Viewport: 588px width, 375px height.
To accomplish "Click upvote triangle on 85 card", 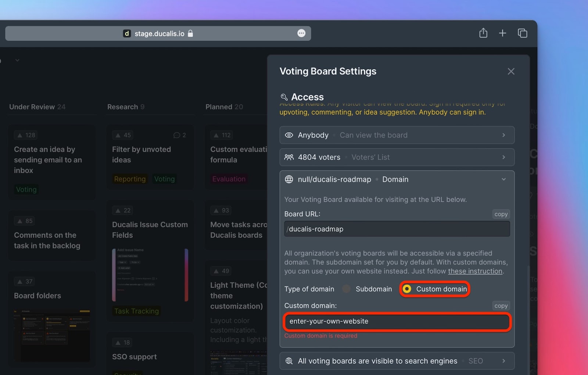I will [20, 221].
